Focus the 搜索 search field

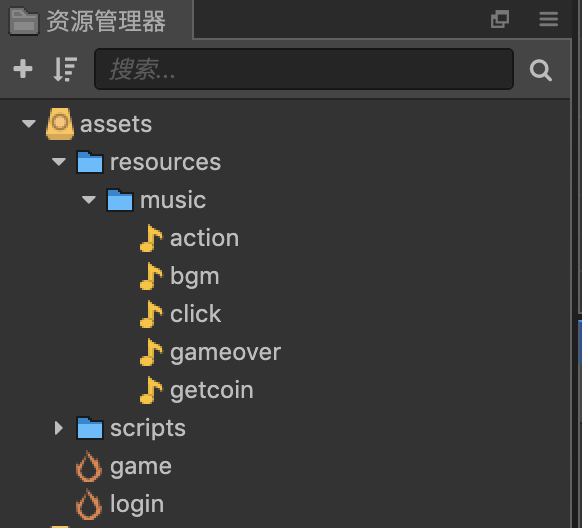[x=304, y=69]
